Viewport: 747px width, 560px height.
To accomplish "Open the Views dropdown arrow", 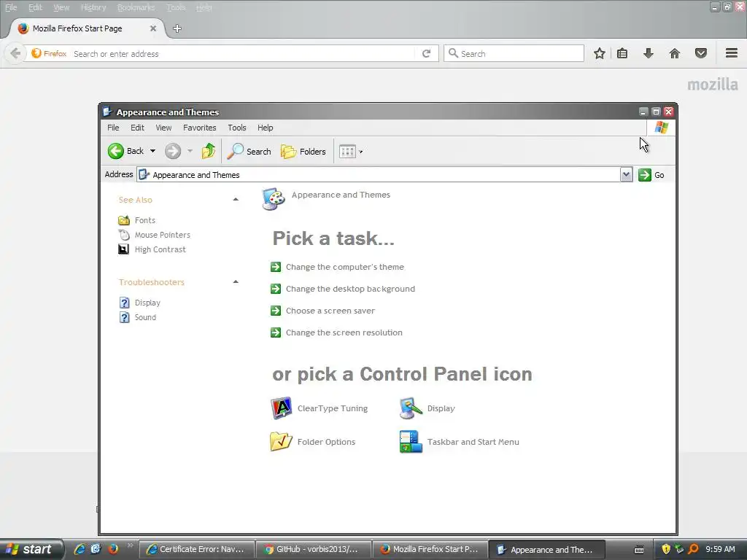I will tap(360, 152).
